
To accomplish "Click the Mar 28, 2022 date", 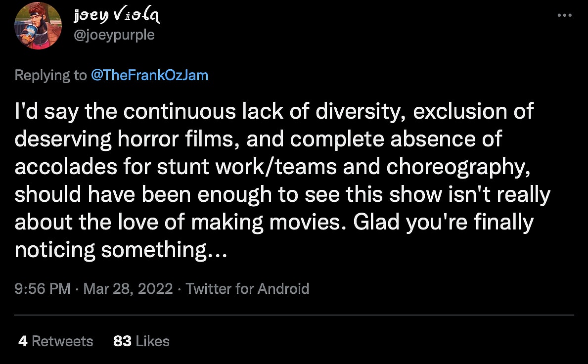I will pos(128,288).
